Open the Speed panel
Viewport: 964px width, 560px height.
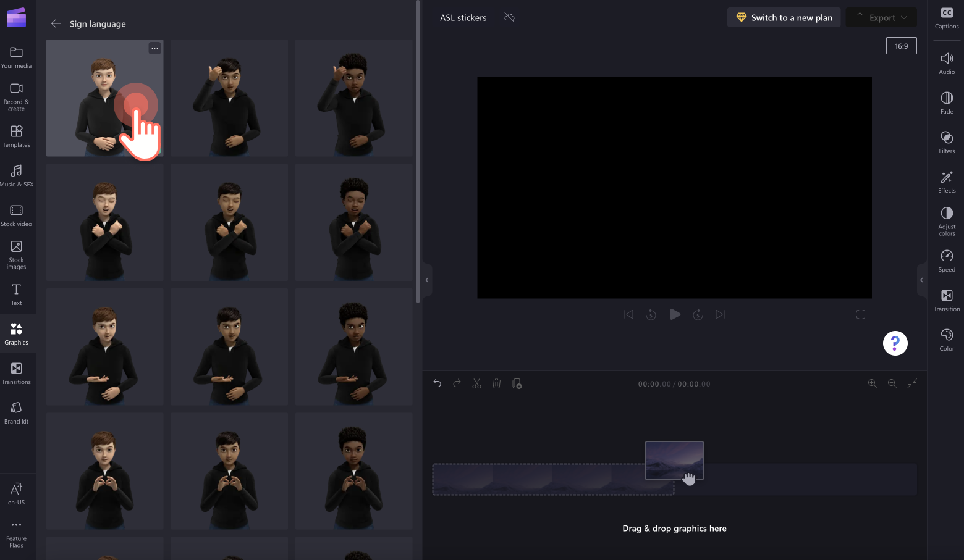pyautogui.click(x=947, y=261)
